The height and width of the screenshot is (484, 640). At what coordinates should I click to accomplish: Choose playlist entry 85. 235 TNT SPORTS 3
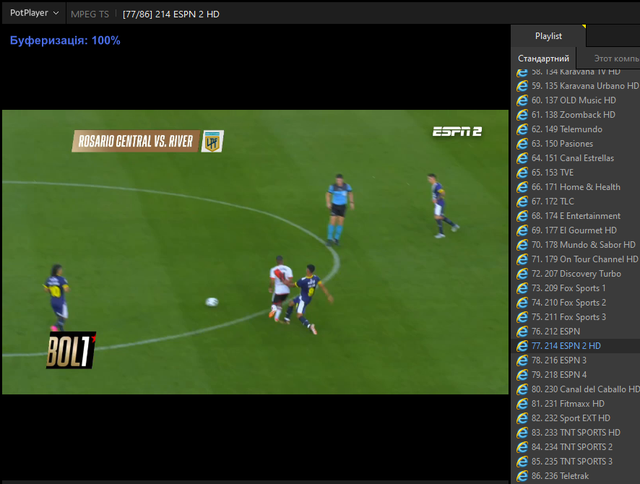pos(576,462)
